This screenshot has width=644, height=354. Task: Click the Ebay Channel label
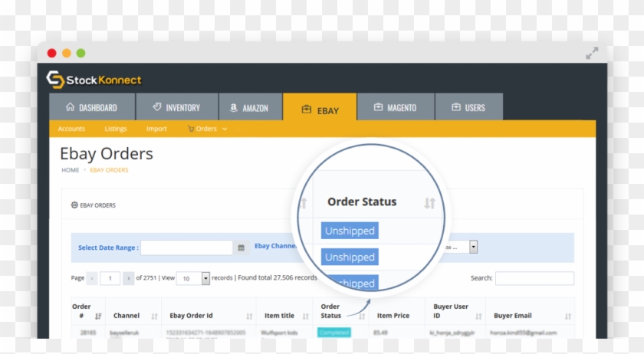click(274, 246)
